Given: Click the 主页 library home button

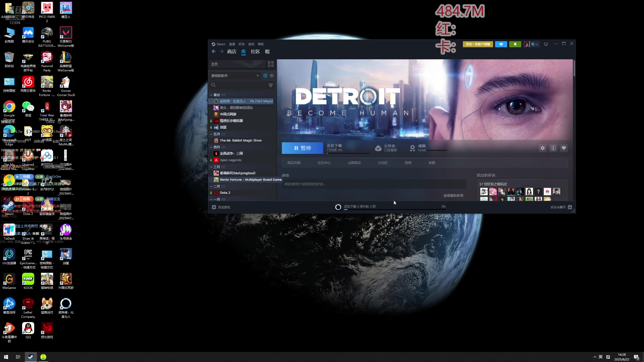Looking at the screenshot, I should [237, 64].
